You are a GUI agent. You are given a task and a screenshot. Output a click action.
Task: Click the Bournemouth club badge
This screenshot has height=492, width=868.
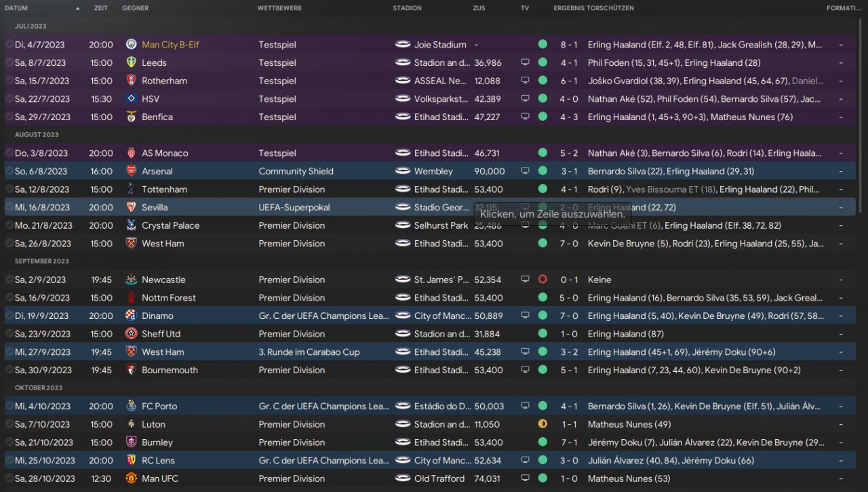point(131,370)
